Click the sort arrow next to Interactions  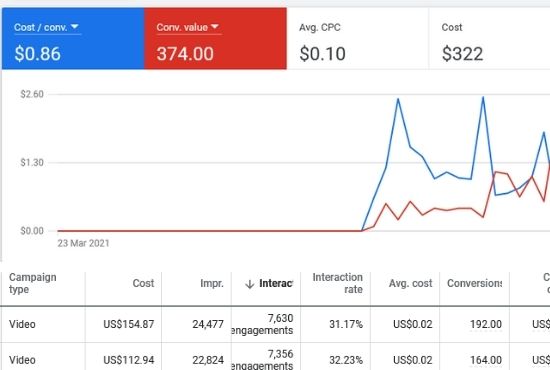pos(250,284)
